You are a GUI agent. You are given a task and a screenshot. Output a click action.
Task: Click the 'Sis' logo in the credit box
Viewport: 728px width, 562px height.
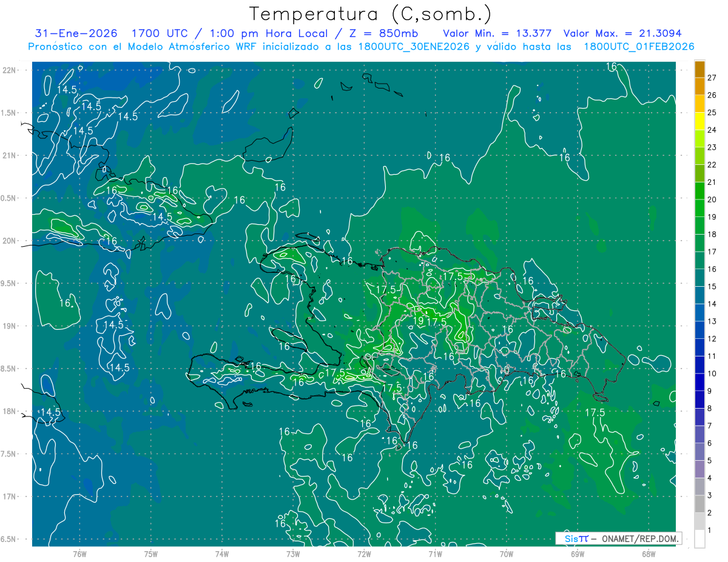(573, 539)
